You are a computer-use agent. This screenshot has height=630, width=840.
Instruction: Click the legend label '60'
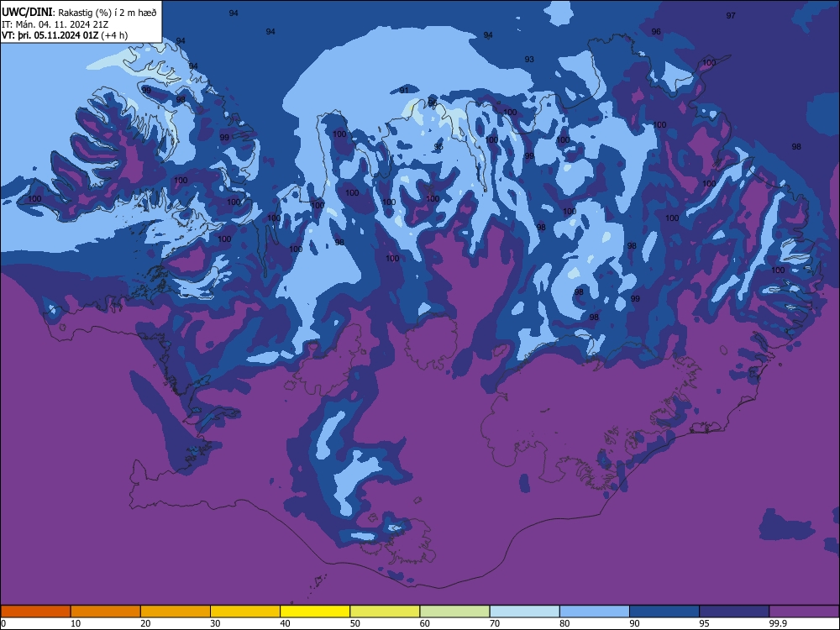tap(425, 623)
